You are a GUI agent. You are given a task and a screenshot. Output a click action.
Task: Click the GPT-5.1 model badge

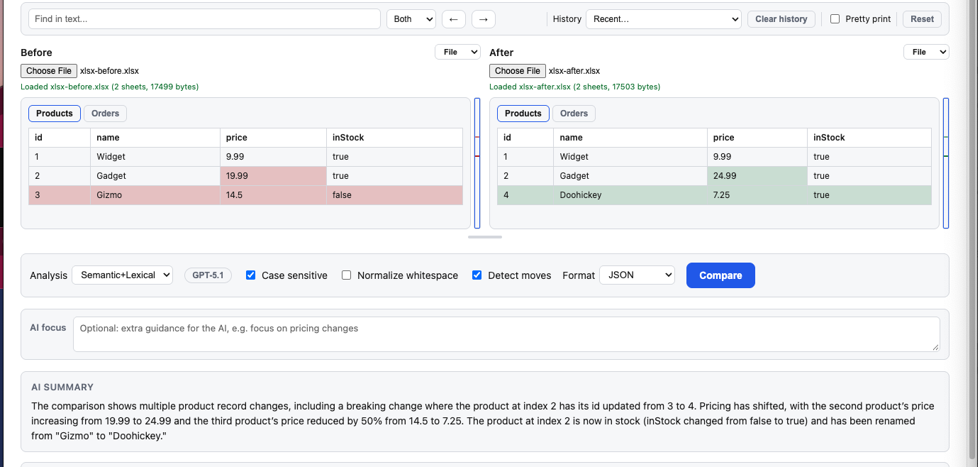click(208, 275)
